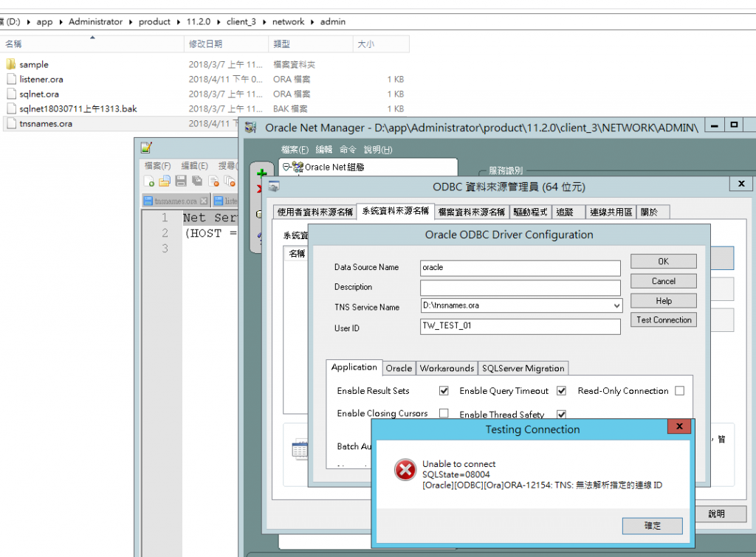Select the listener.ora file icon
Screen dimensions: 756x557
12,79
